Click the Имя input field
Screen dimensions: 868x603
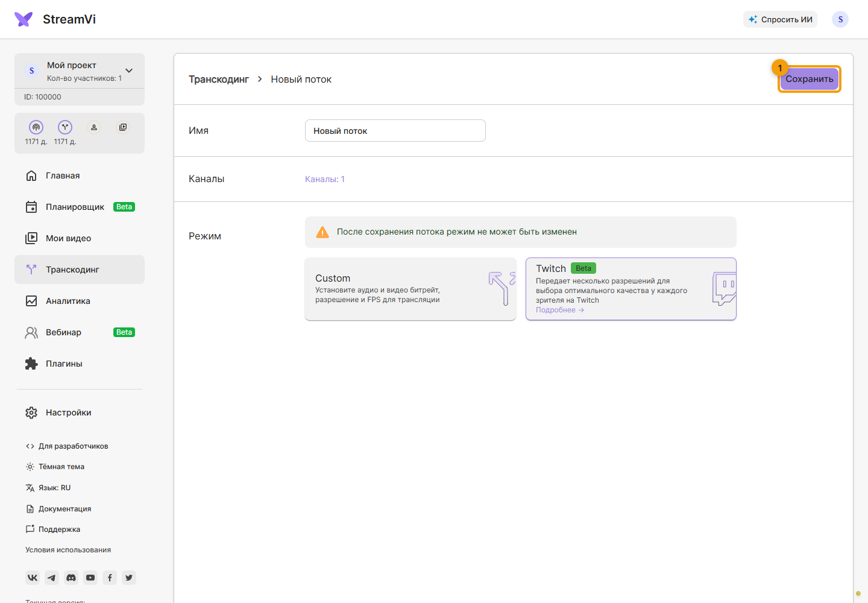395,131
